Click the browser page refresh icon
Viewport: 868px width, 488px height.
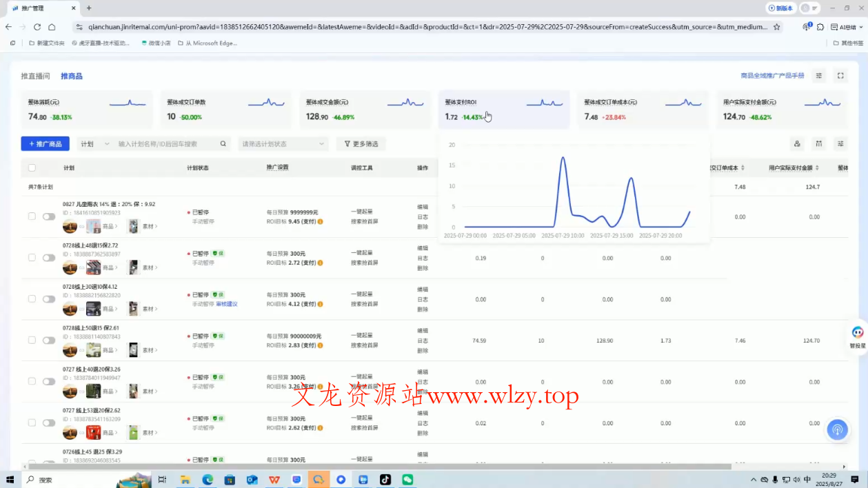[x=37, y=27]
